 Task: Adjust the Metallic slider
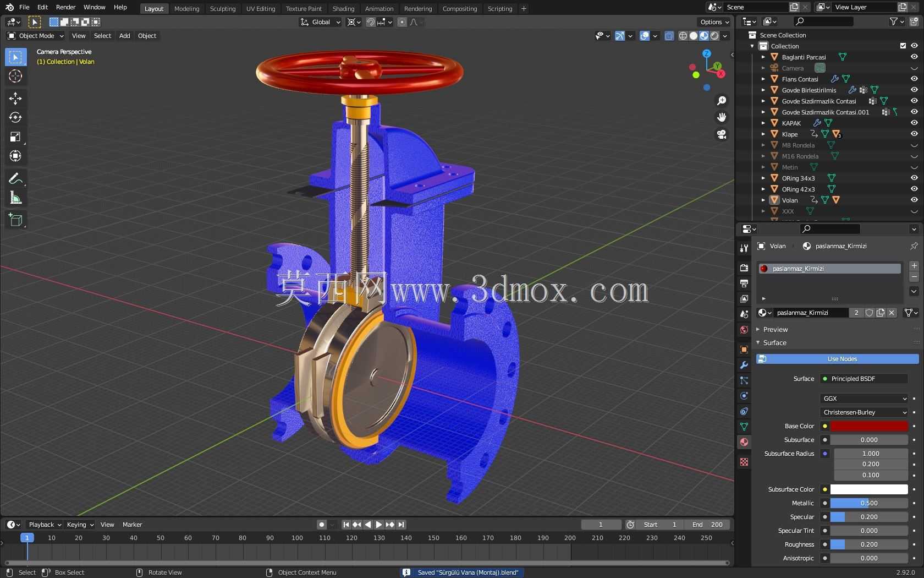(869, 503)
